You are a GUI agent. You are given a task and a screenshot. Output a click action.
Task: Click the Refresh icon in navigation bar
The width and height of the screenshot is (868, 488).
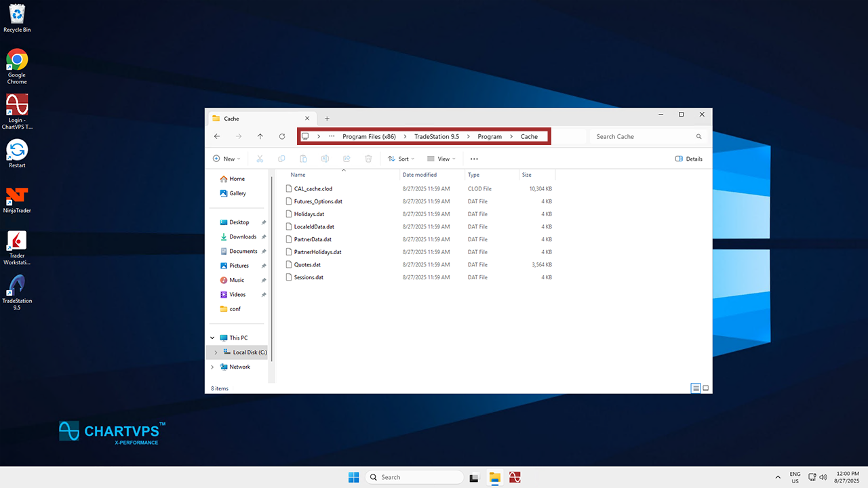(x=282, y=136)
